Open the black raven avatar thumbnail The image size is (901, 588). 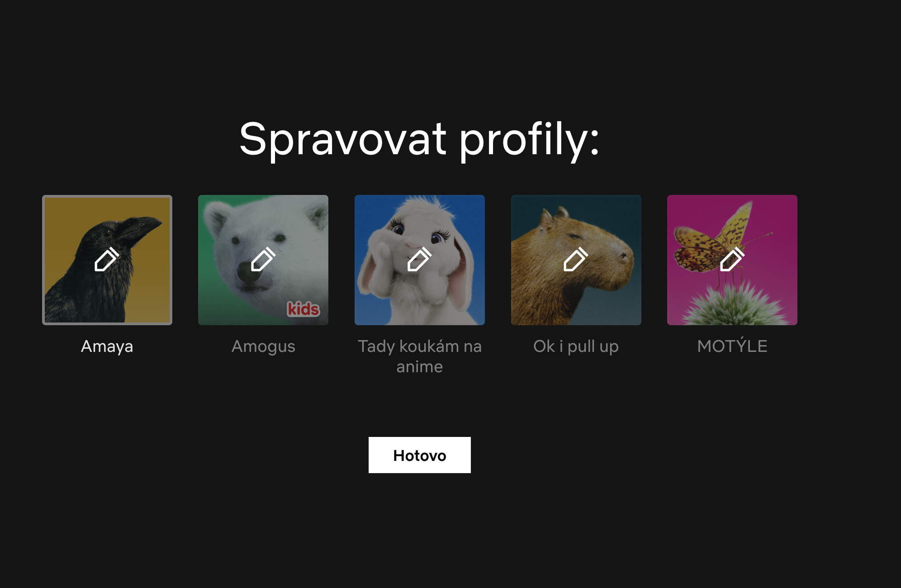tap(107, 260)
